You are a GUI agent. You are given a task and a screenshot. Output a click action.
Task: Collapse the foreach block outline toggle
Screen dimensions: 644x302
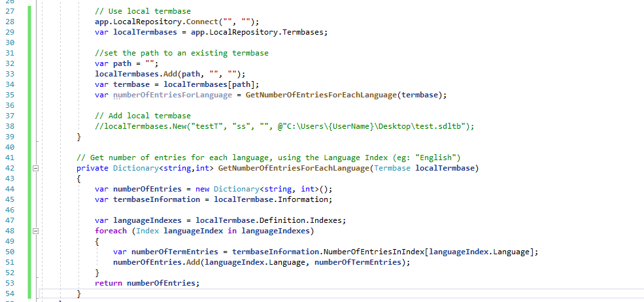coord(36,231)
